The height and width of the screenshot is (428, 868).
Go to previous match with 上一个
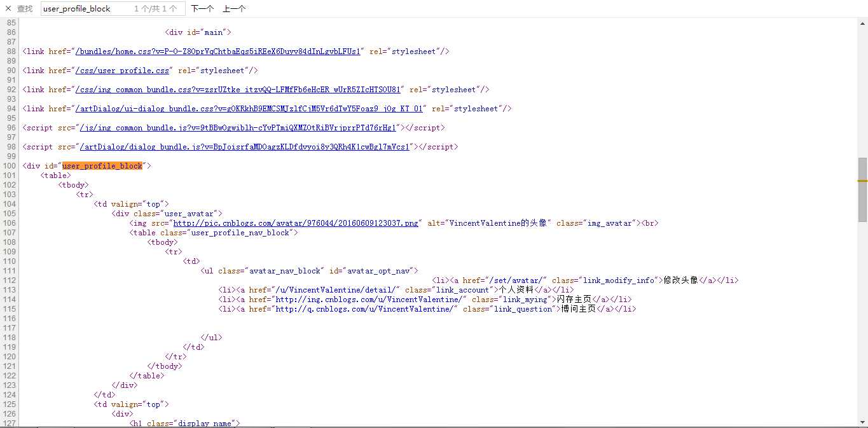click(234, 8)
